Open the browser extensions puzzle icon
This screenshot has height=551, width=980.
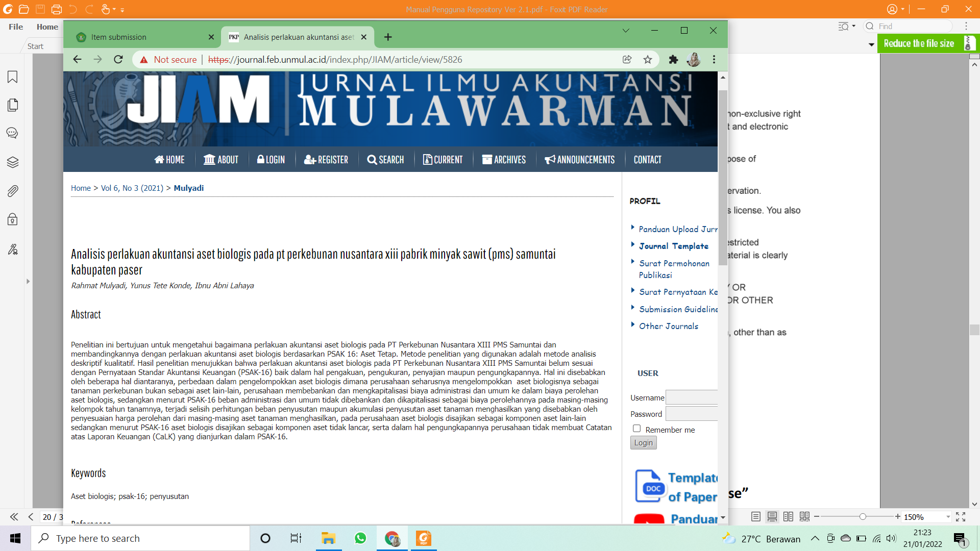(x=673, y=60)
